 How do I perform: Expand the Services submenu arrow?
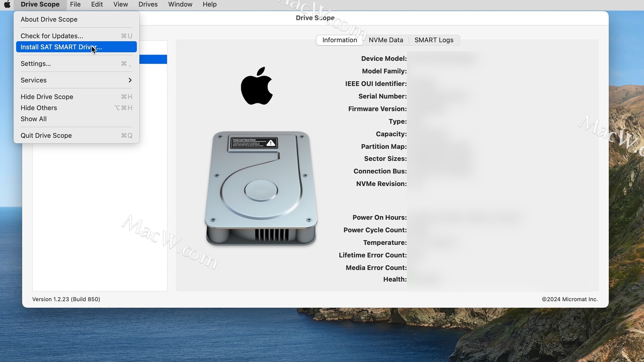pyautogui.click(x=130, y=80)
